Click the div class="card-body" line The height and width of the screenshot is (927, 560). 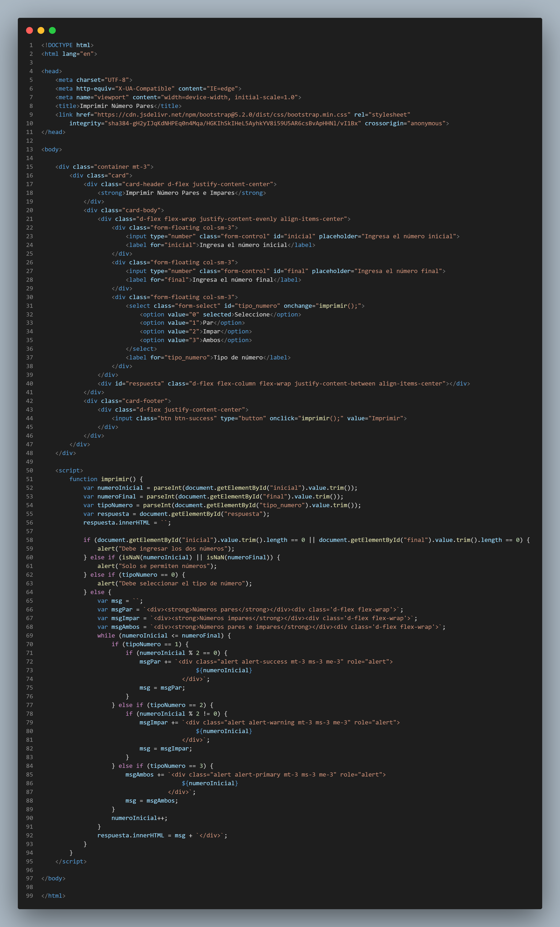124,210
